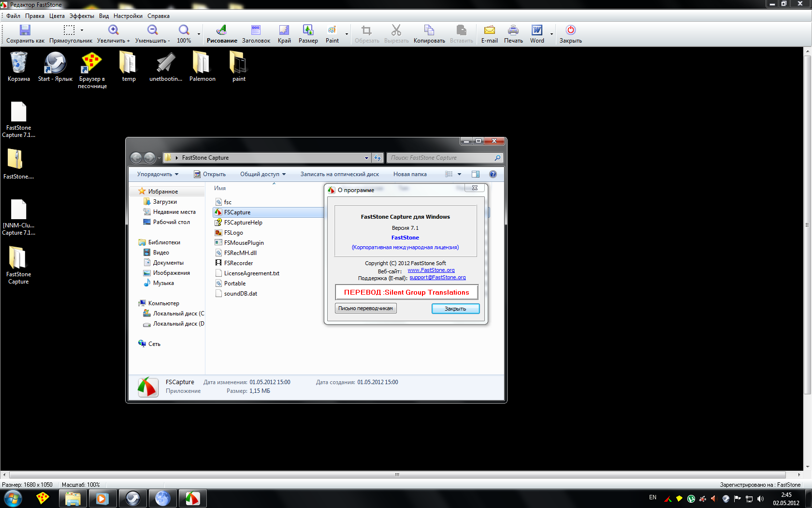This screenshot has height=508, width=812.
Task: Expand the selection shape arrow beside Прямоугольник
Action: click(82, 30)
